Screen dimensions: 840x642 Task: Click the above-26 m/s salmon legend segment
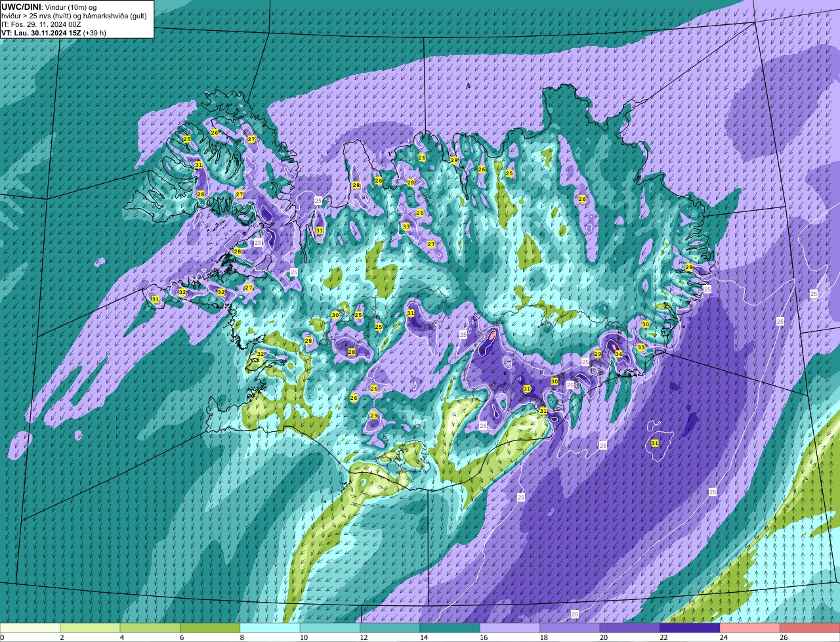[x=810, y=628]
